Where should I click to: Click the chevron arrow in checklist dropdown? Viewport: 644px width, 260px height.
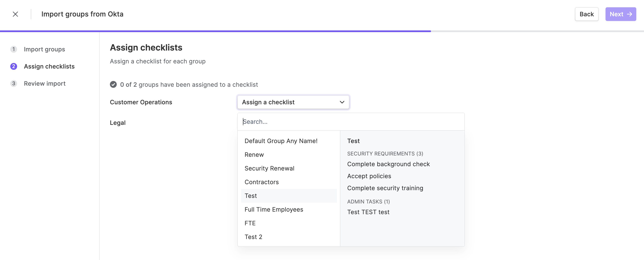tap(342, 102)
